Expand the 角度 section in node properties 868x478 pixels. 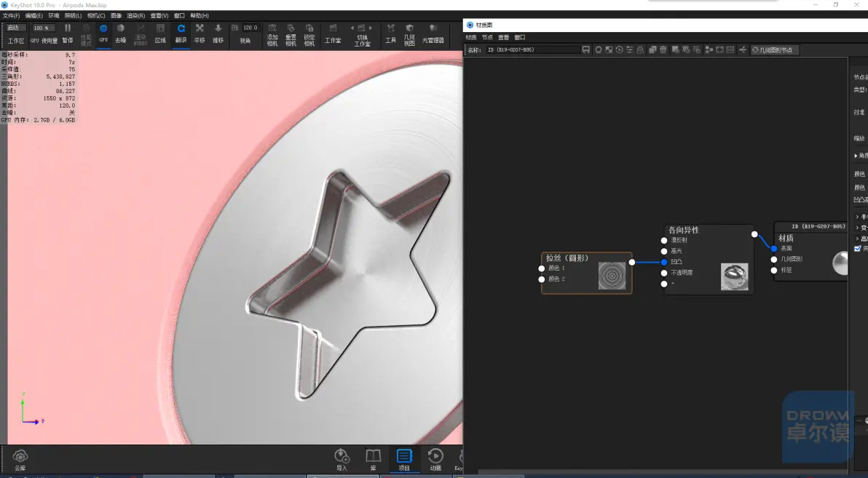coord(860,156)
